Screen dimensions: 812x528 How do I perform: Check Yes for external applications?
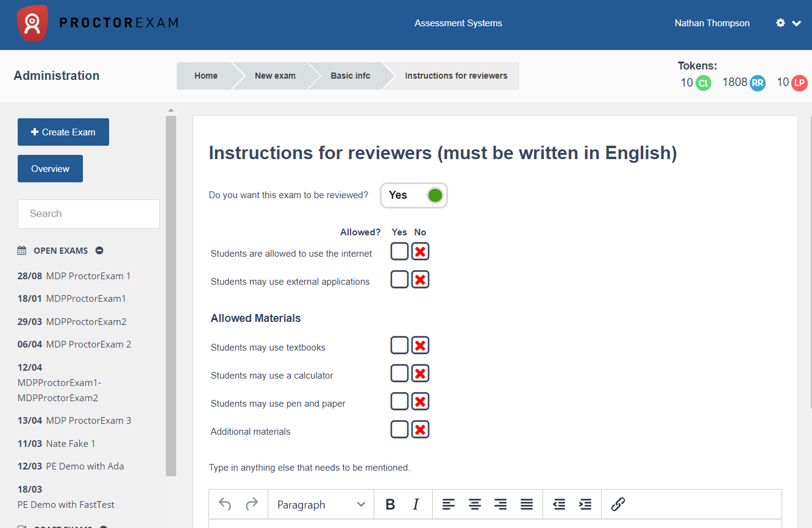tap(400, 279)
